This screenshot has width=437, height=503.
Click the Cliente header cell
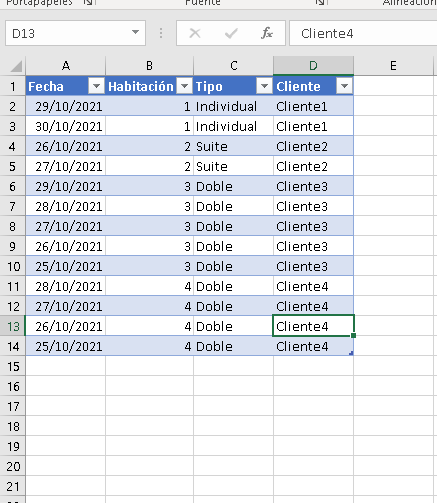(x=313, y=86)
